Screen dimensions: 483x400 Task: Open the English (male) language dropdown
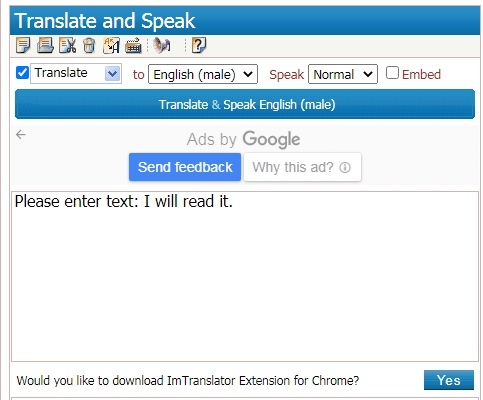pos(203,74)
